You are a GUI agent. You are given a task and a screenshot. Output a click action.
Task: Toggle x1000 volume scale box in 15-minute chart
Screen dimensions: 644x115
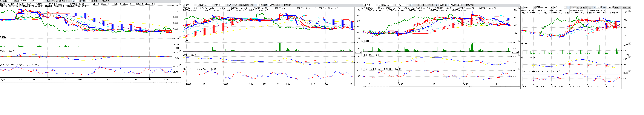358,52
